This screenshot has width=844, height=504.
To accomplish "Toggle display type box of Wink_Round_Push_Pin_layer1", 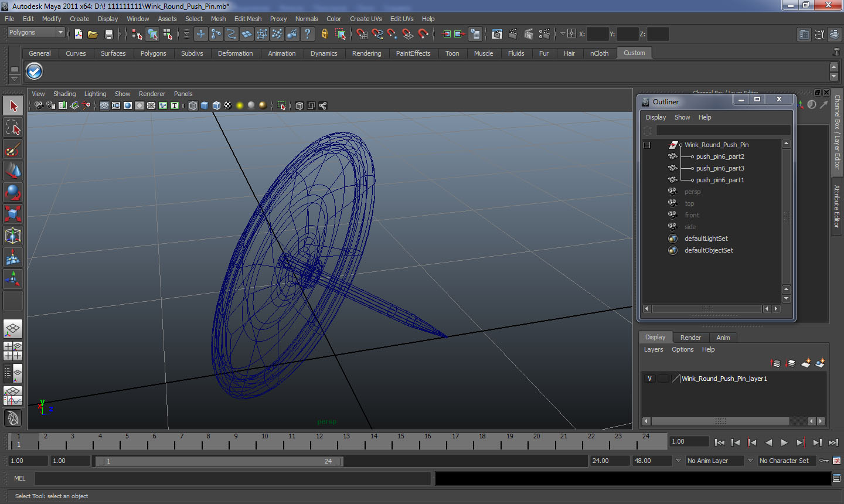I will [663, 379].
